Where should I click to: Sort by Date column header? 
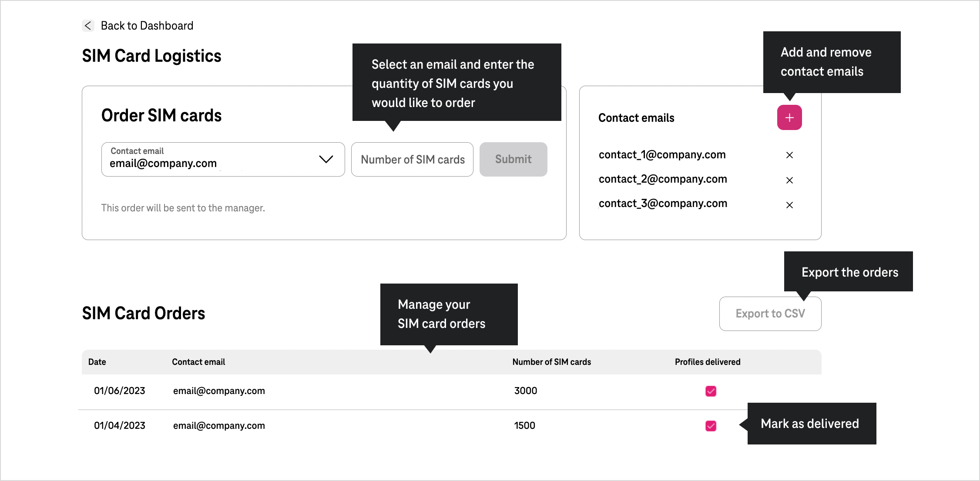point(97,362)
